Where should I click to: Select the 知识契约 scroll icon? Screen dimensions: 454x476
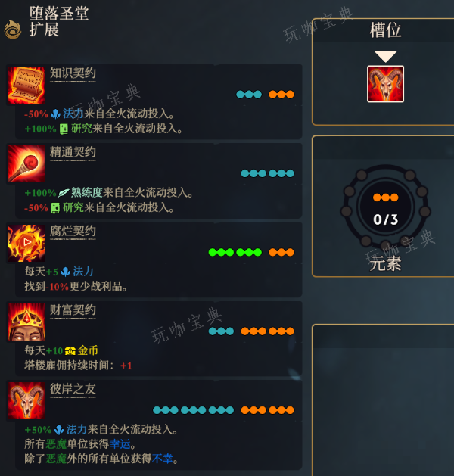tap(26, 85)
